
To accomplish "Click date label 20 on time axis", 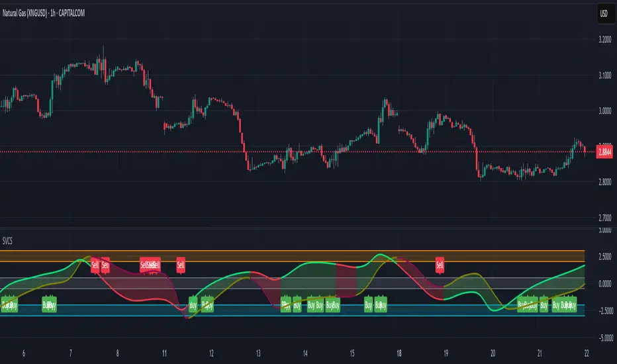I will click(493, 353).
